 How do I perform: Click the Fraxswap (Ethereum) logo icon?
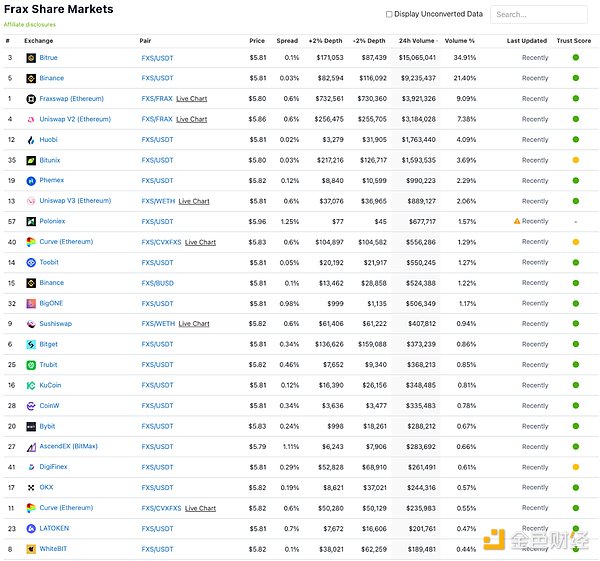click(x=31, y=99)
